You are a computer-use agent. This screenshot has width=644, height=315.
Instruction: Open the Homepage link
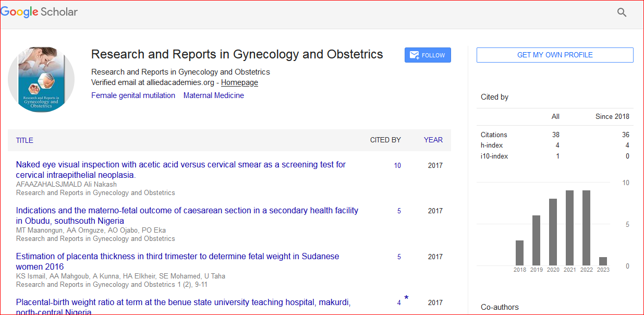[x=239, y=82]
